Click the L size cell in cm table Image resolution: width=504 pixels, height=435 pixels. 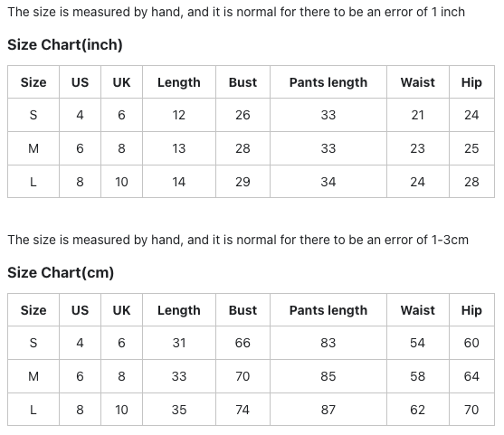(33, 410)
